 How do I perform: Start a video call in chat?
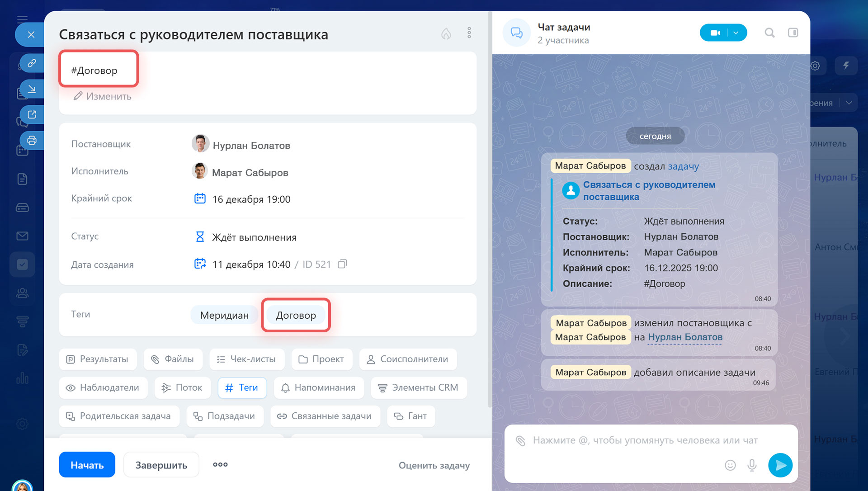(715, 33)
